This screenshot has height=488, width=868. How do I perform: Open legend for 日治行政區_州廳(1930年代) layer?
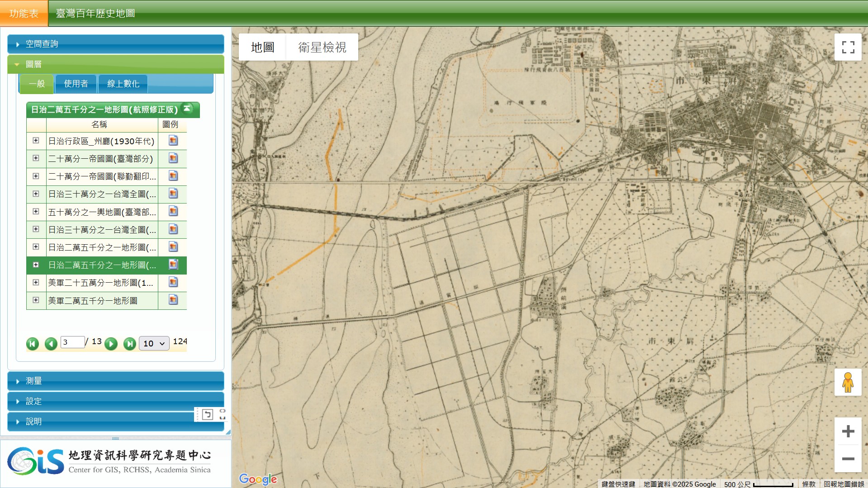pyautogui.click(x=173, y=141)
